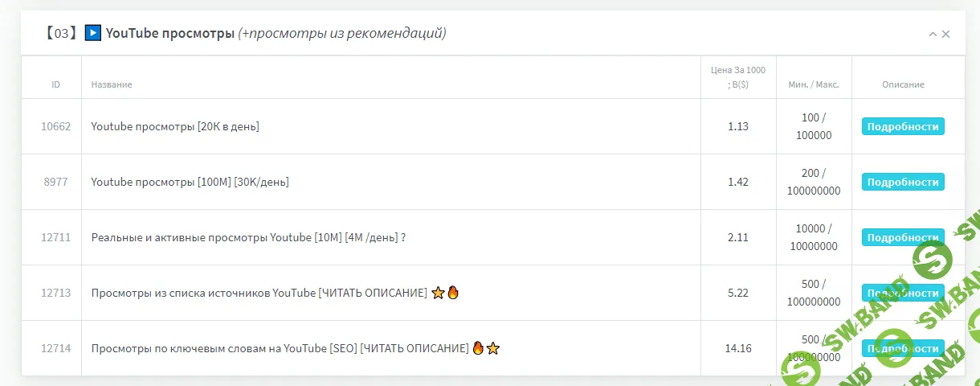This screenshot has width=980, height=386.
Task: Click the fire emoji on service 12714
Action: [479, 348]
